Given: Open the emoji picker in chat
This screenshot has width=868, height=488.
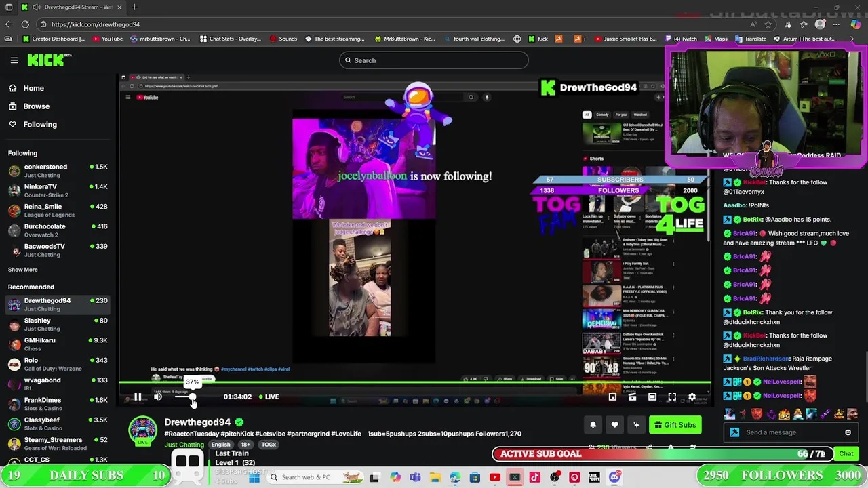Looking at the screenshot, I should [x=848, y=432].
